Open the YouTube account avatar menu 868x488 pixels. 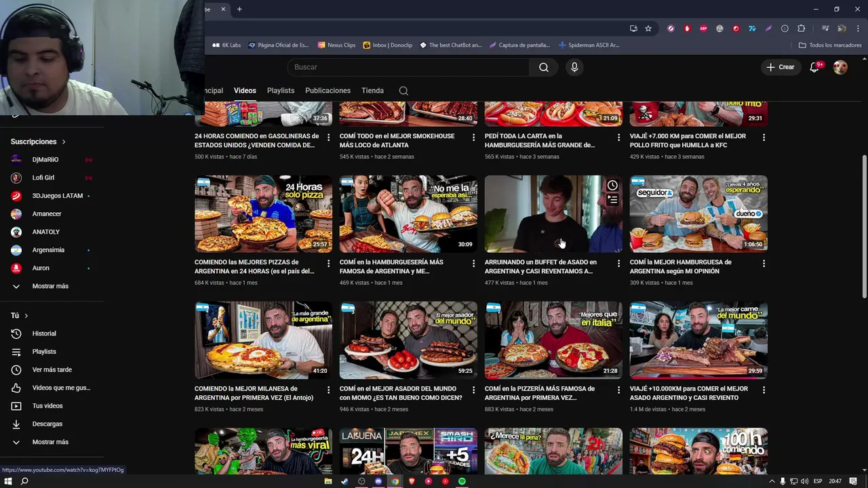pos(840,67)
